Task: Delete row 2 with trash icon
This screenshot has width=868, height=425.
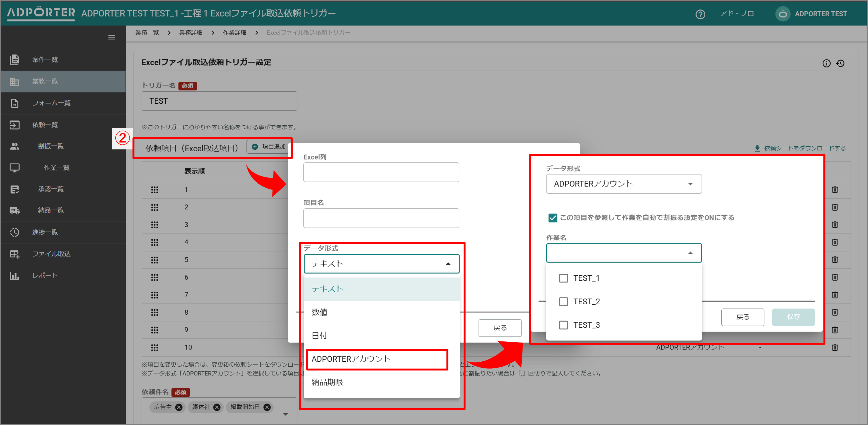Action: coord(835,207)
